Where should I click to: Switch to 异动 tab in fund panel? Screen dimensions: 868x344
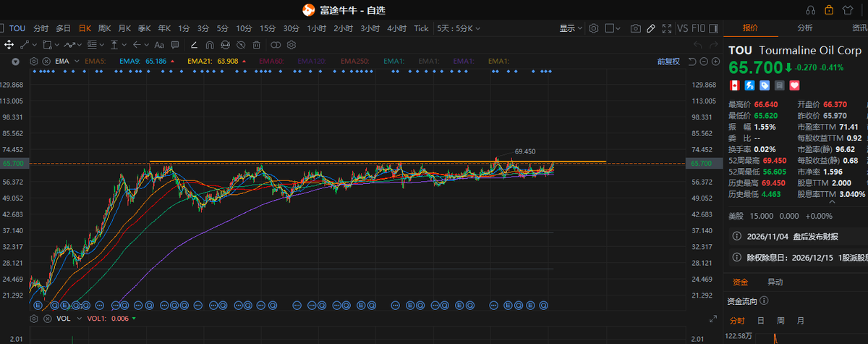coord(775,281)
